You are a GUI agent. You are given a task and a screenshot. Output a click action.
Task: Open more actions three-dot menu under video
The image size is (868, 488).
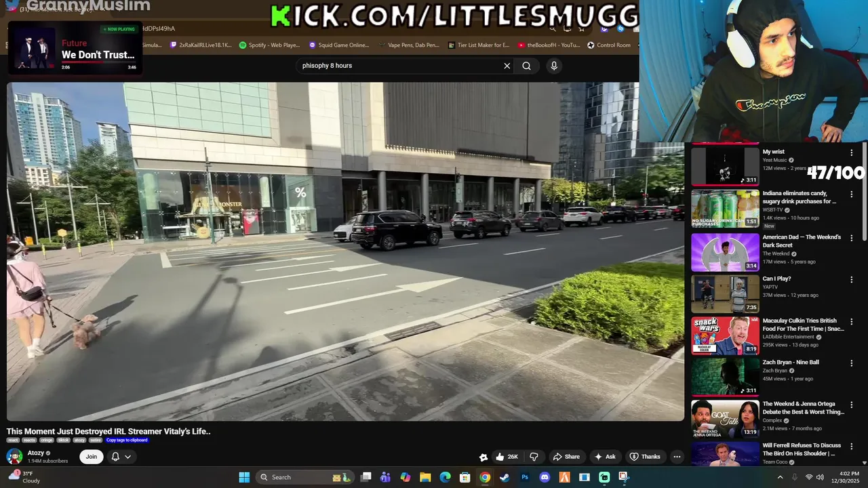tap(677, 457)
